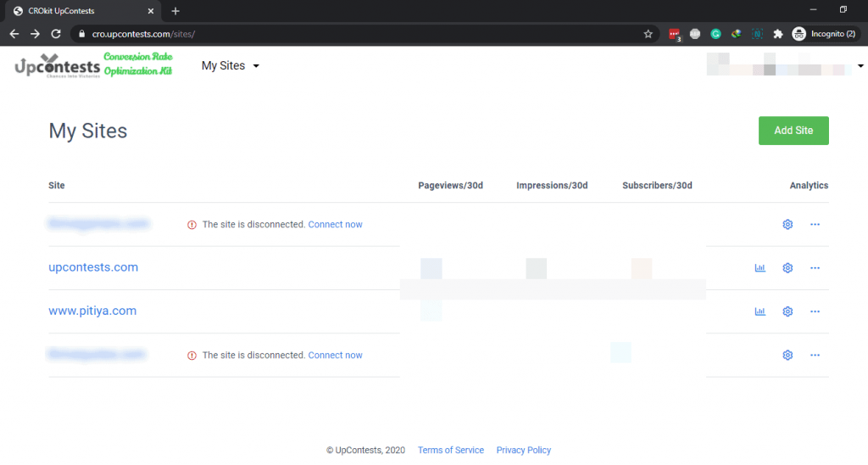This screenshot has height=465, width=868.
Task: Open Terms of Service link
Action: point(451,450)
